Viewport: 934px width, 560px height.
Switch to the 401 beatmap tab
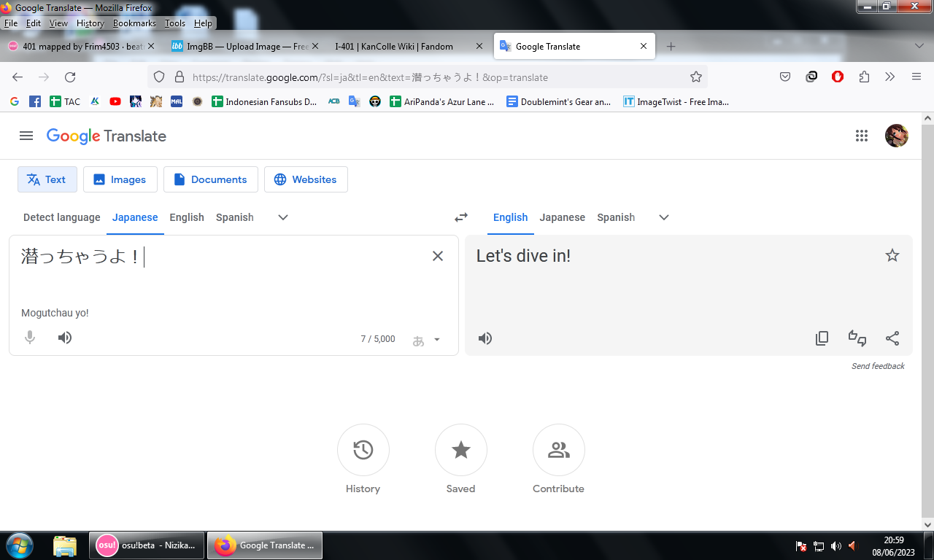click(82, 46)
